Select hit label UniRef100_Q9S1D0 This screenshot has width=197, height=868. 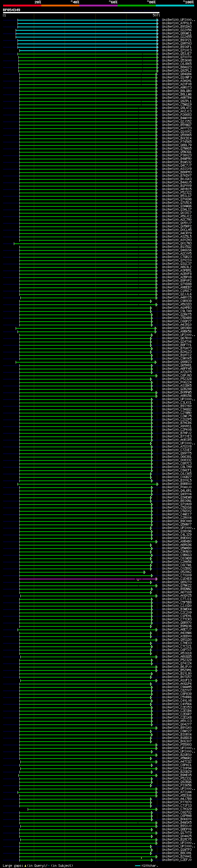coord(177,640)
